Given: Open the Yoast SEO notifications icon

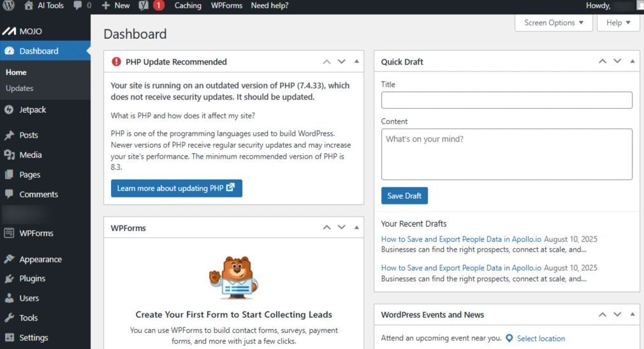Looking at the screenshot, I should (145, 6).
